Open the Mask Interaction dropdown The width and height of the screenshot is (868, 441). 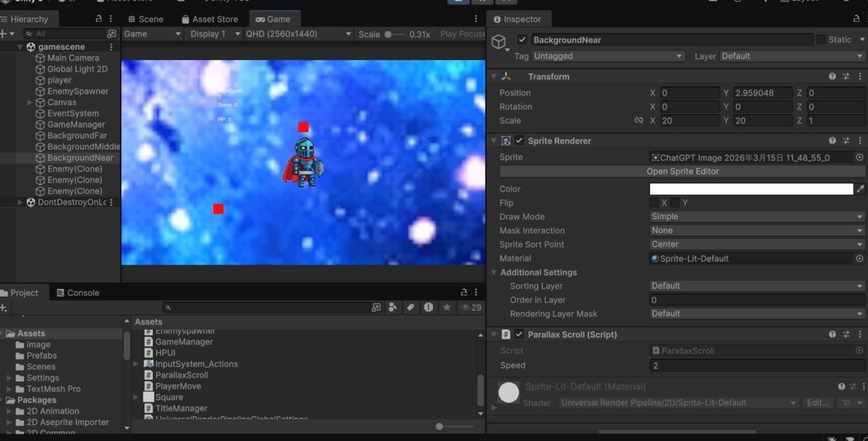tap(757, 230)
